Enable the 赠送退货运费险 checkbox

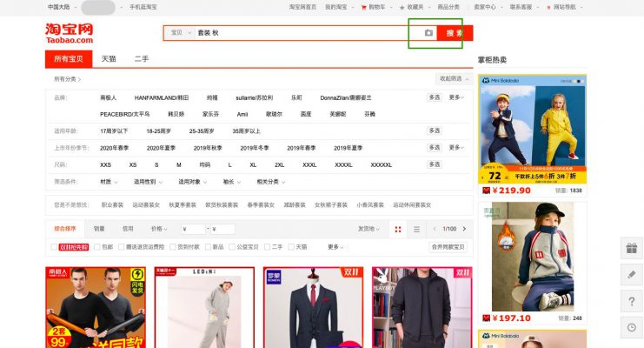click(121, 247)
